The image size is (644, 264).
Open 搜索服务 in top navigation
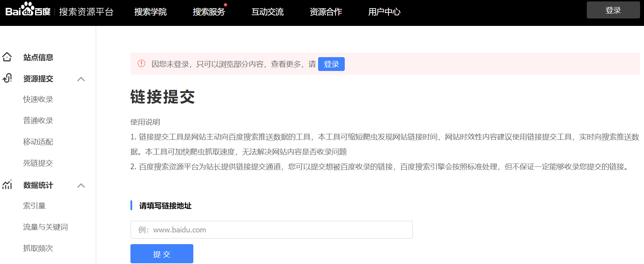(209, 12)
